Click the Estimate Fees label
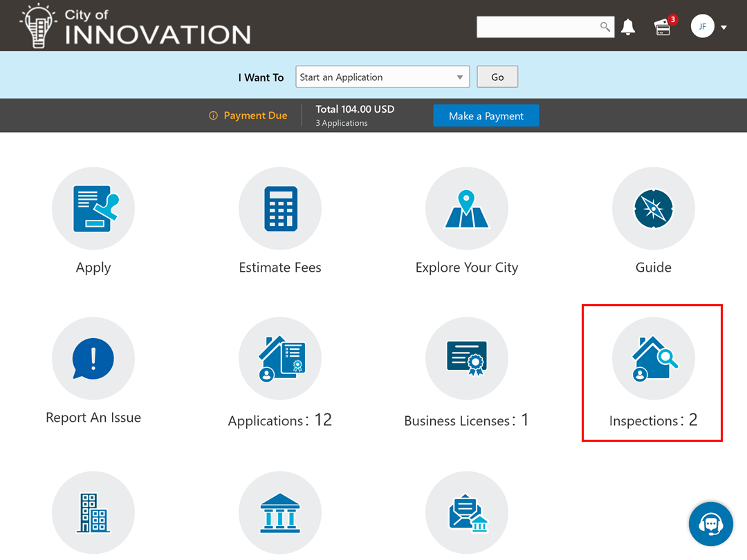This screenshot has width=747, height=560. pyautogui.click(x=280, y=267)
